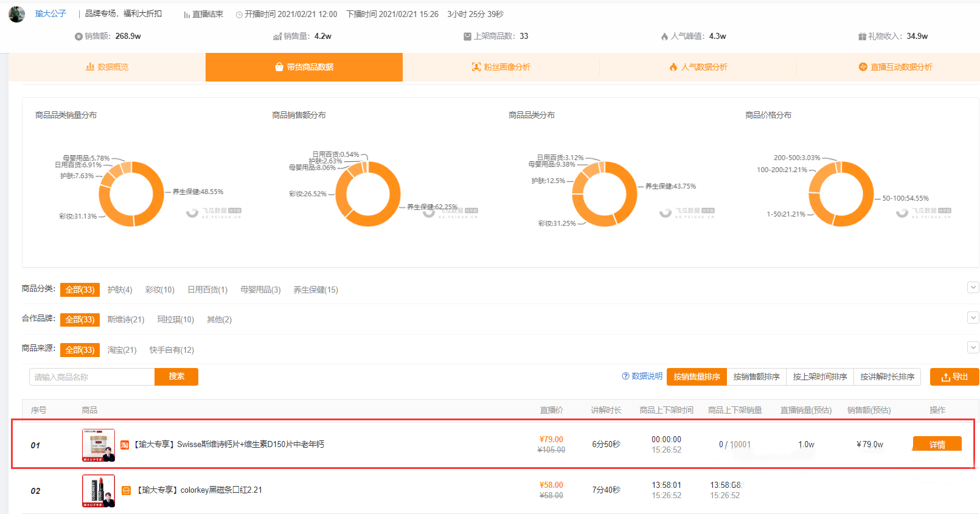Click the Taobao source icon of Swisse product
The width and height of the screenshot is (980, 514).
coord(125,445)
